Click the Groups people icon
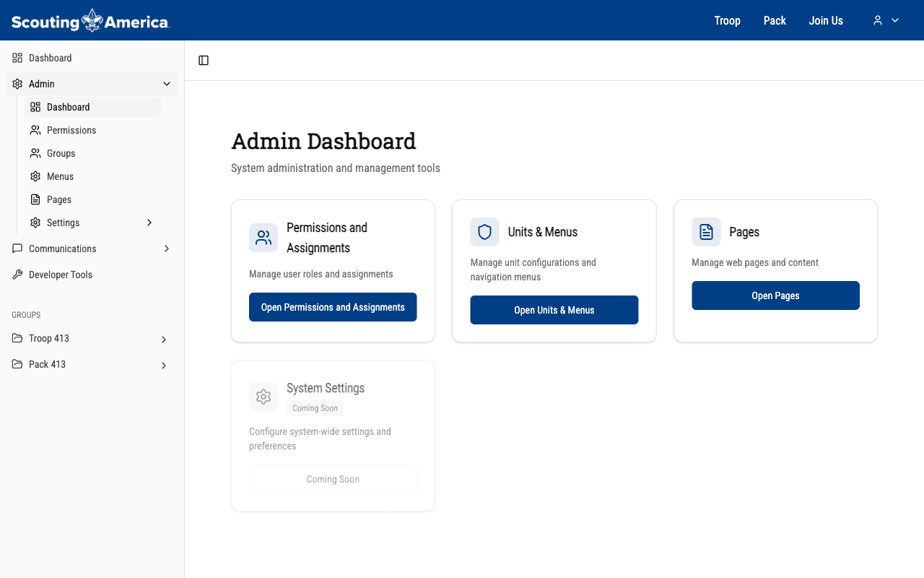 tap(35, 153)
